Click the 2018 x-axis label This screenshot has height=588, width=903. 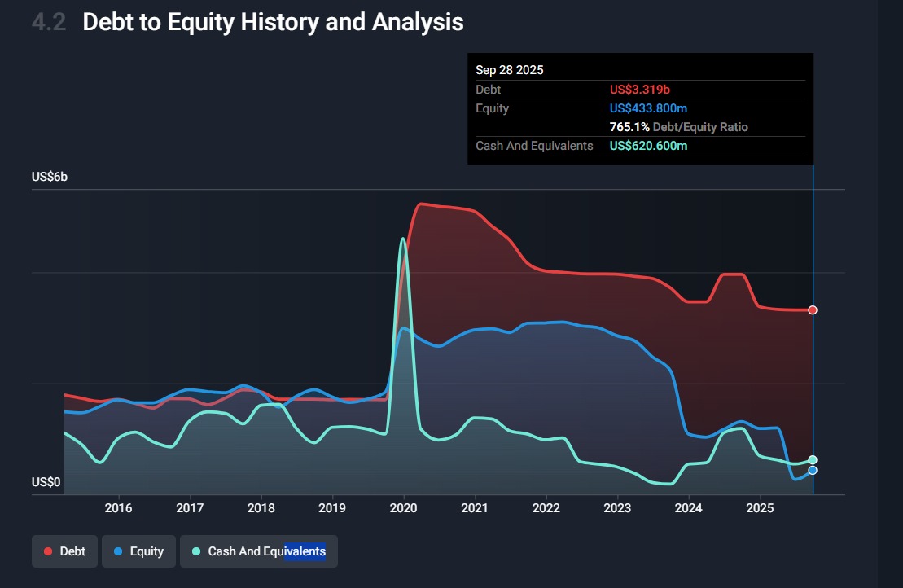(x=261, y=508)
